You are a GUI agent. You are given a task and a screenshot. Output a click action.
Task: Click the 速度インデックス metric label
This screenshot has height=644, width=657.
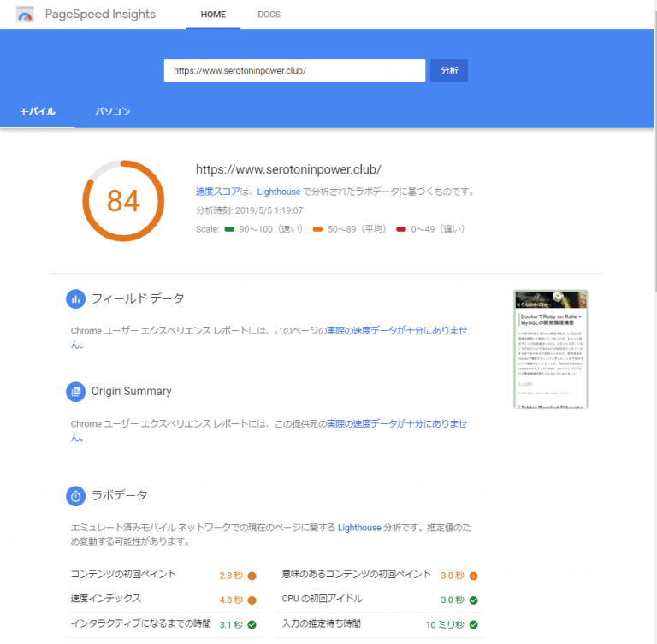(105, 599)
